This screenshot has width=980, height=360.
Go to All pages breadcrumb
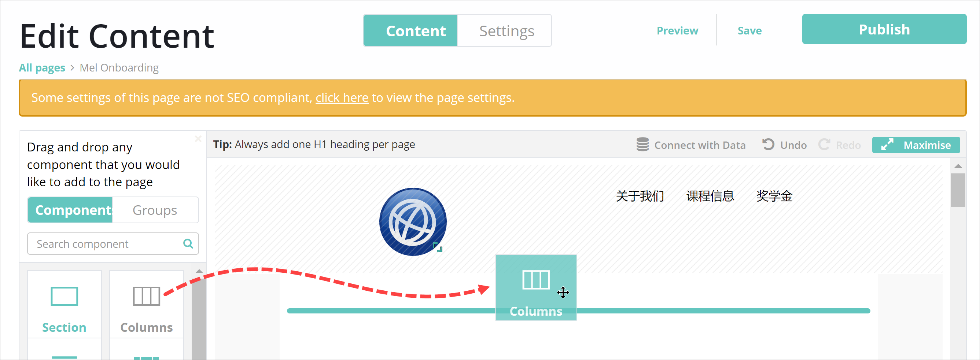[x=42, y=68]
